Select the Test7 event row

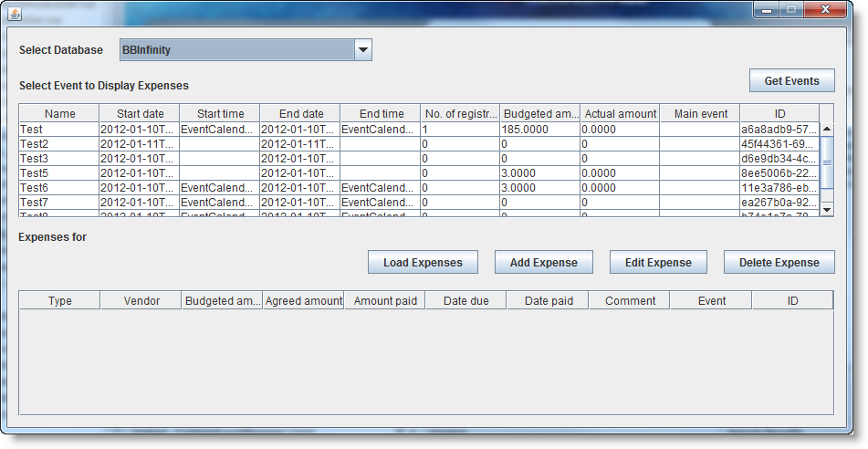tap(419, 202)
